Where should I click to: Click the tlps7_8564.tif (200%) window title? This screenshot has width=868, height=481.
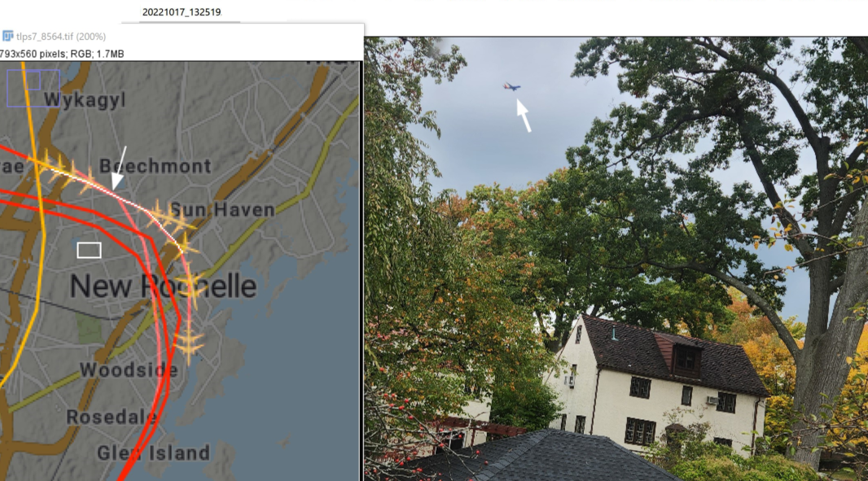coord(61,37)
